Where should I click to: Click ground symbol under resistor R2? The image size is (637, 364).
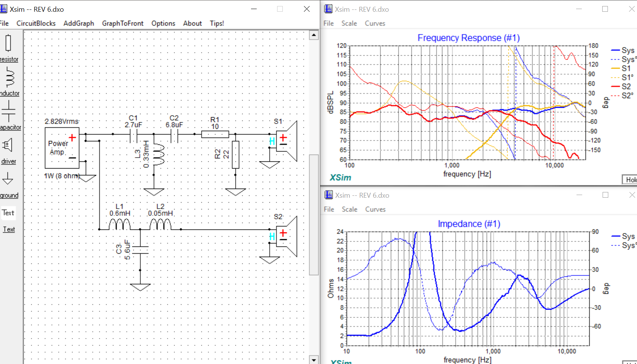[236, 192]
